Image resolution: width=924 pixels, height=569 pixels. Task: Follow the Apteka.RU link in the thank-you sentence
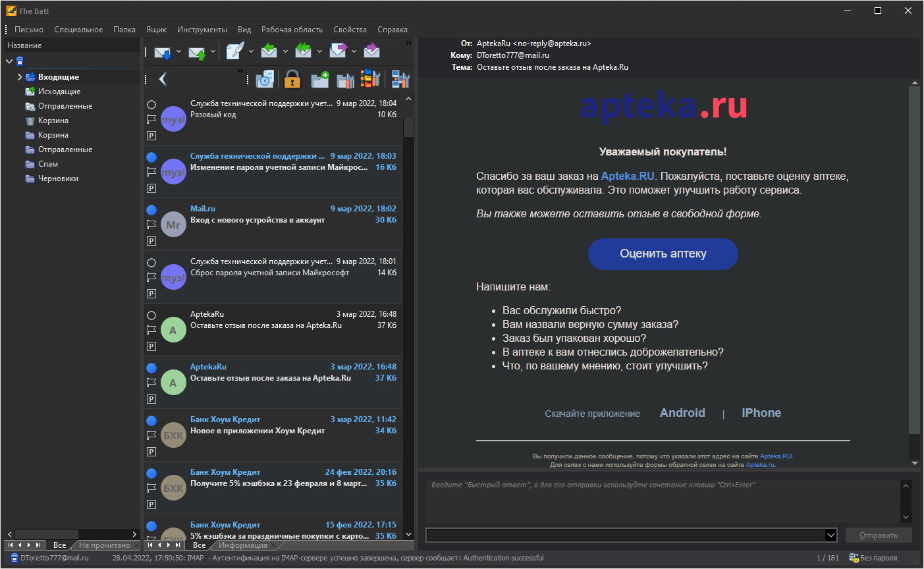coord(628,176)
